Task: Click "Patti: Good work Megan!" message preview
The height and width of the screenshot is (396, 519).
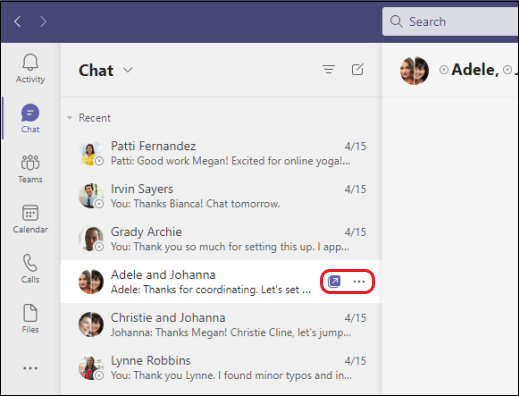Action: pos(230,161)
